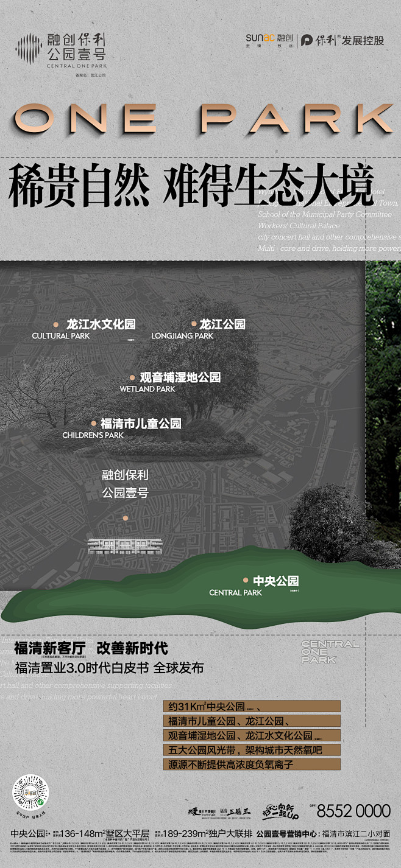Click the 龙江公园 map label
Viewport: 401px width, 868px height.
pos(222,324)
